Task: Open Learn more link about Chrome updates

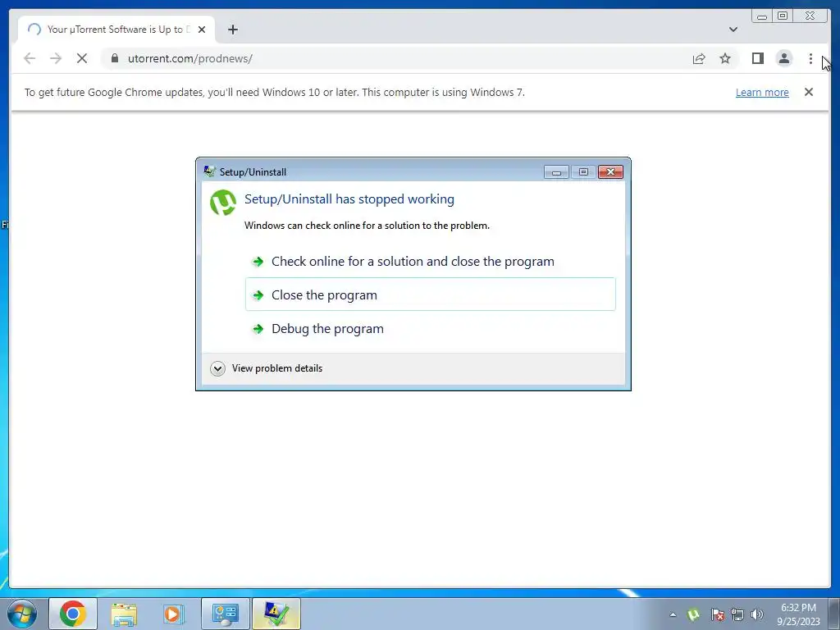Action: tap(762, 92)
